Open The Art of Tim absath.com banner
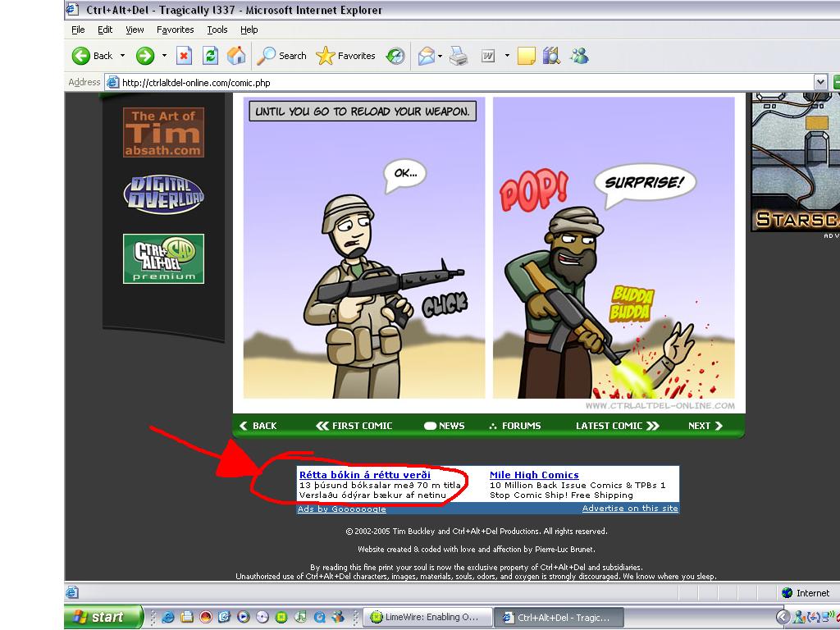The width and height of the screenshot is (840, 630). coord(163,132)
